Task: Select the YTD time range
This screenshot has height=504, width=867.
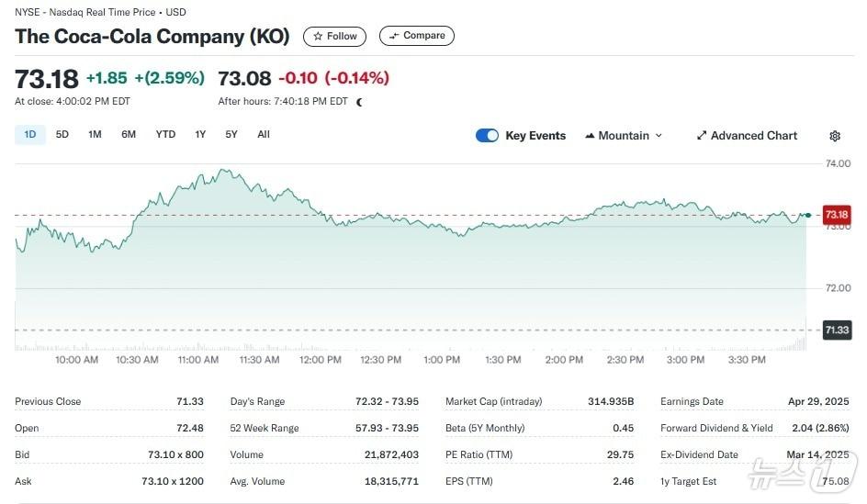Action: pos(165,135)
